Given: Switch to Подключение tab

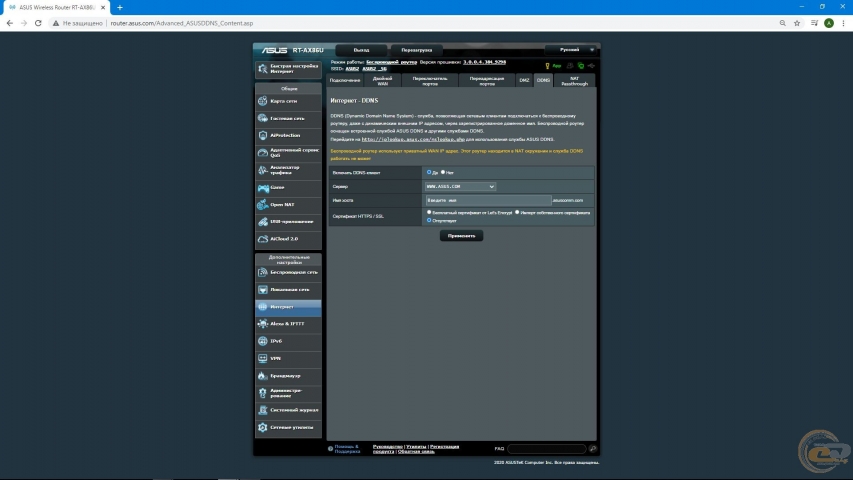Looking at the screenshot, I should pyautogui.click(x=345, y=81).
